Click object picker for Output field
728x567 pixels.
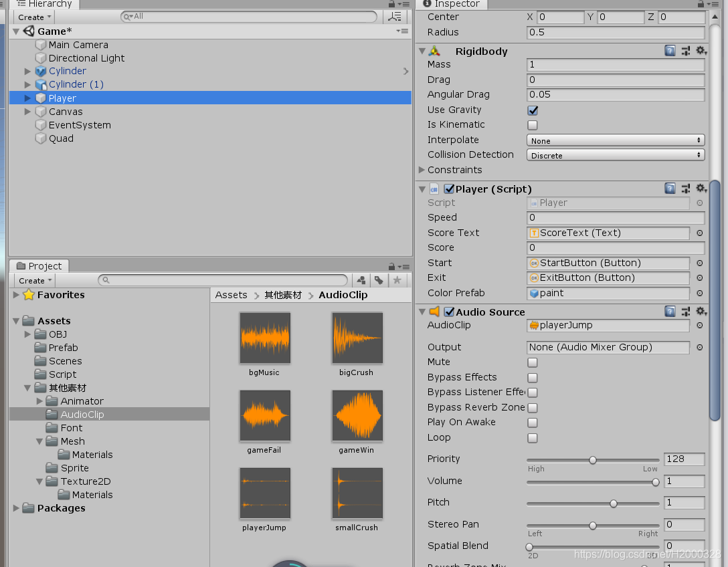(x=700, y=348)
